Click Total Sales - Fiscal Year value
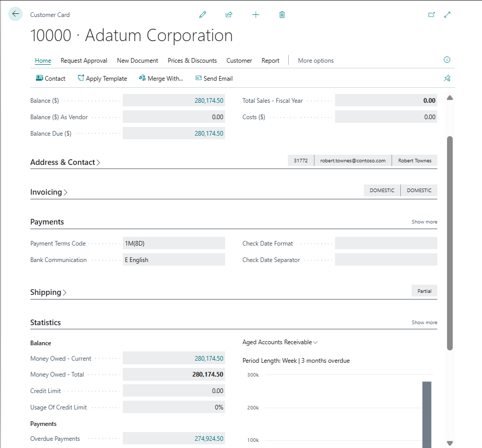 point(386,101)
